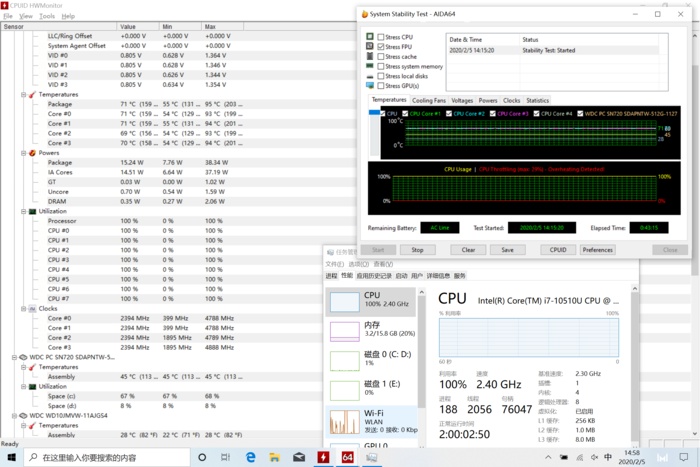700x467 pixels.
Task: Collapse the Clocks tree node
Action: pos(24,309)
